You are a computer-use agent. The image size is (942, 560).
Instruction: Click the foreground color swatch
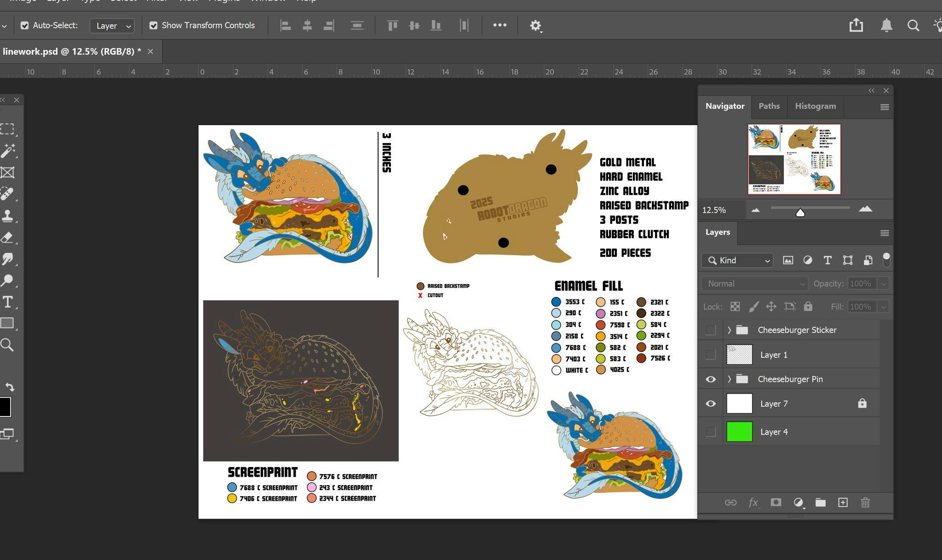pos(5,407)
